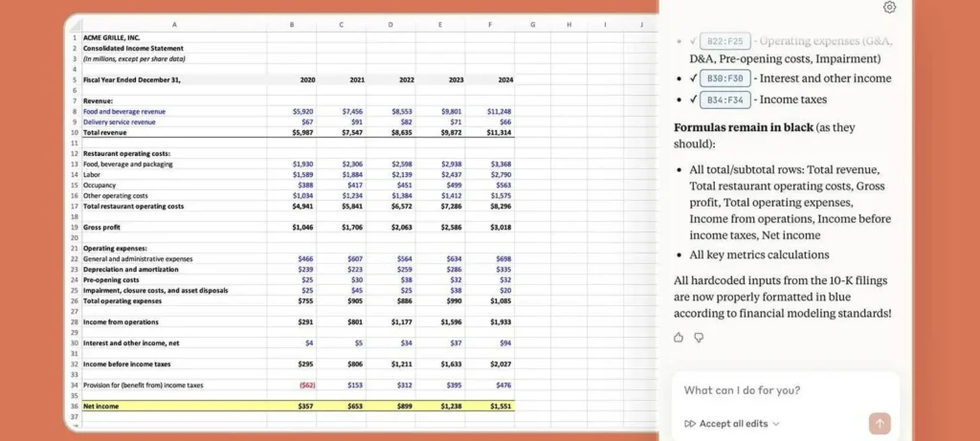The width and height of the screenshot is (980, 441).
Task: Click the fast-forward icon beside Accept all edits
Action: click(690, 424)
